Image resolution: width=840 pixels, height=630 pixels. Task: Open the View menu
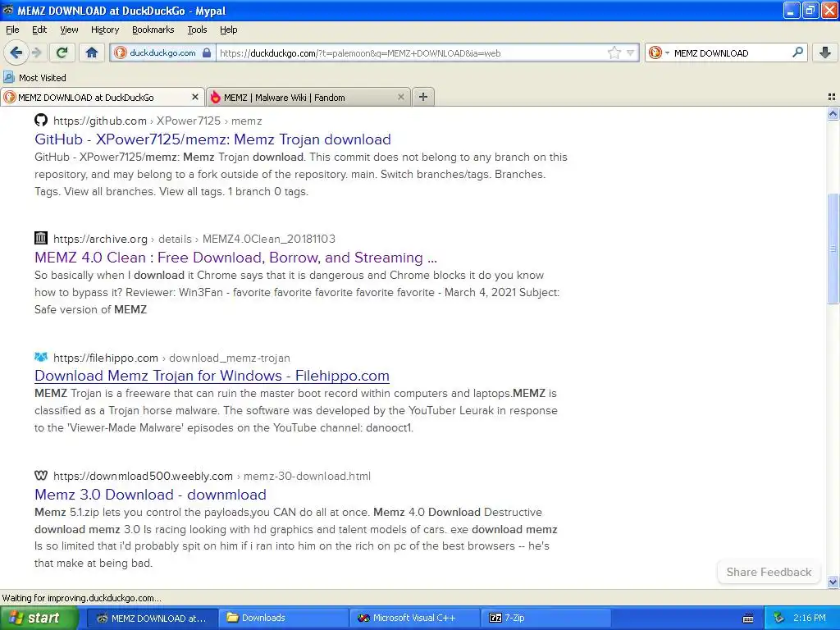[69, 30]
